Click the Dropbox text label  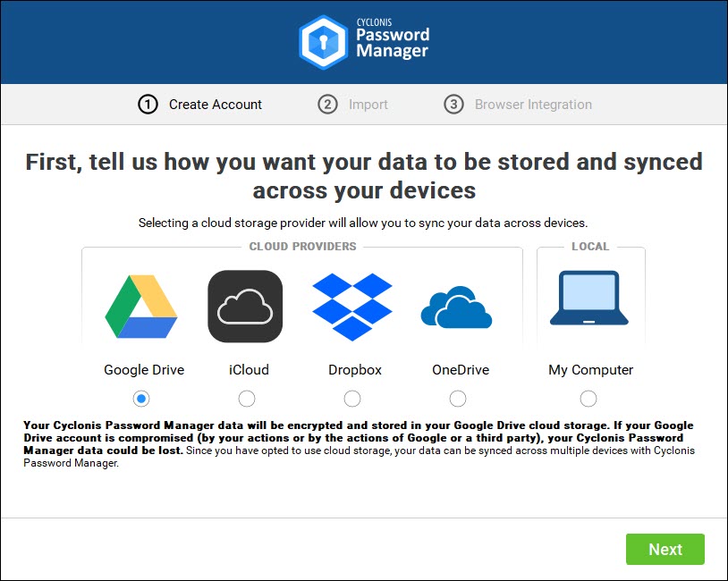[355, 370]
